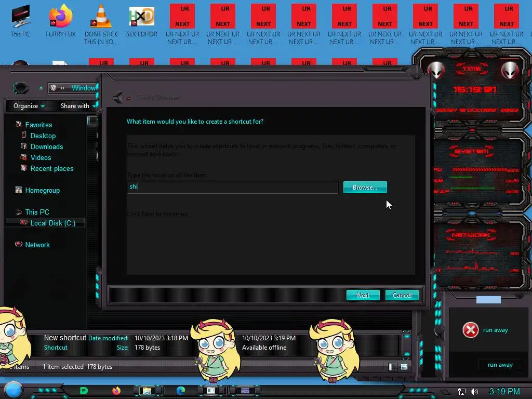Click the SYSTEM gadget header
This screenshot has width=532, height=399.
coord(472,151)
